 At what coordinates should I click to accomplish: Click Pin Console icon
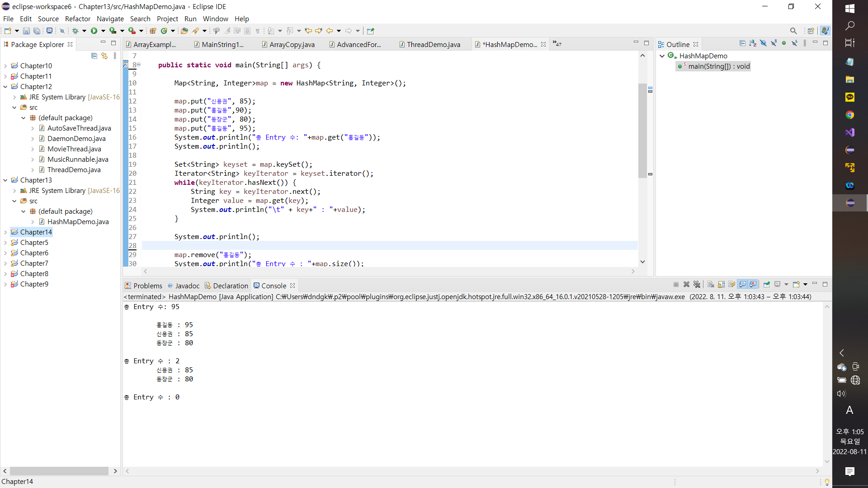pos(767,285)
